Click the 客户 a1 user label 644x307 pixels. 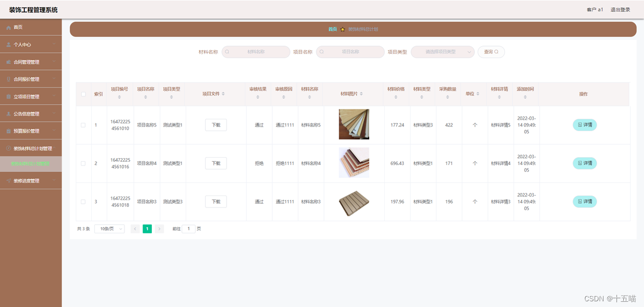point(595,9)
